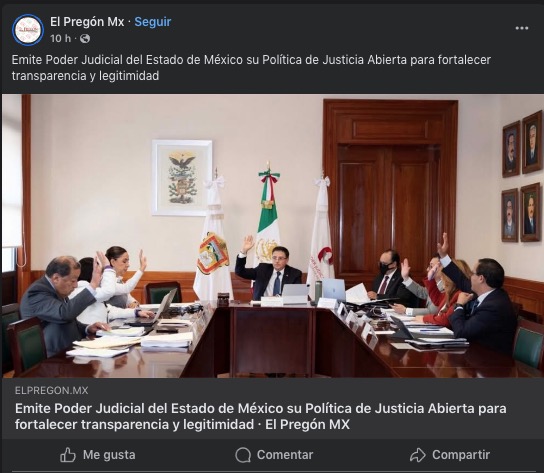Select the Compartir button label

click(461, 455)
